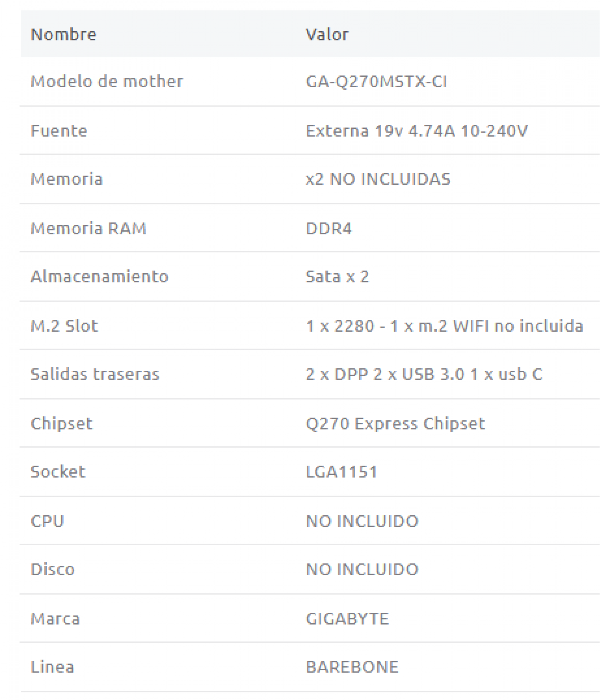600x700 pixels.
Task: Select the Sata x 2 value
Action: click(337, 276)
